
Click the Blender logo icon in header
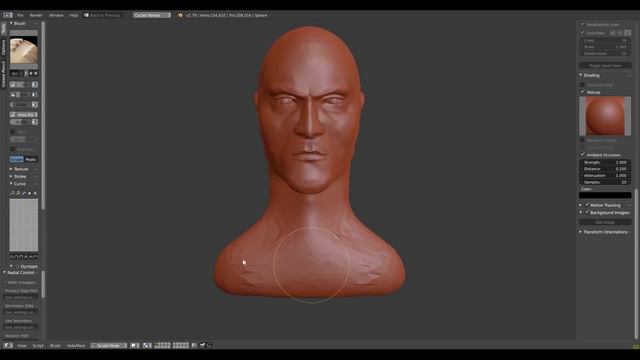180,15
